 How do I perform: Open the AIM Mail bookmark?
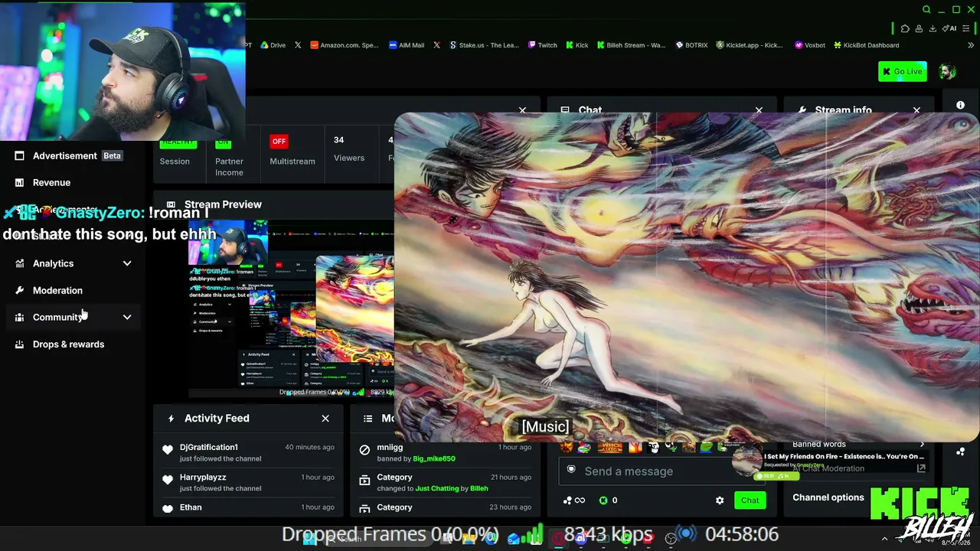[407, 45]
